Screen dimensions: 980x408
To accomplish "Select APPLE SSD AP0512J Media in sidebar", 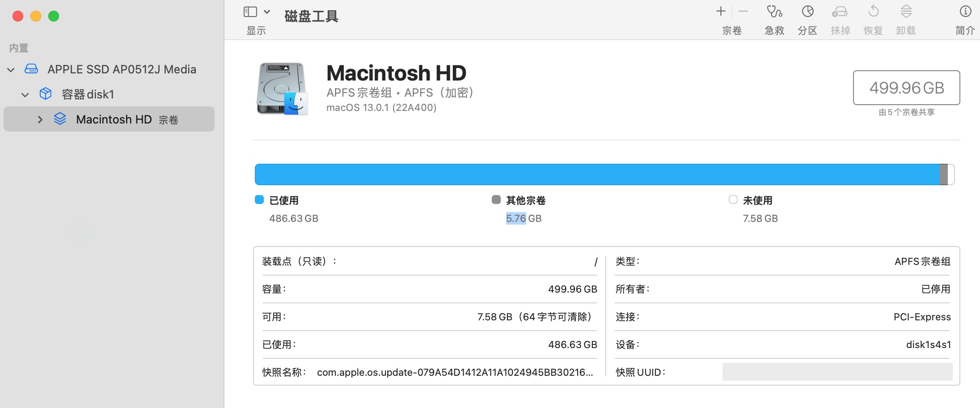I will click(x=122, y=69).
